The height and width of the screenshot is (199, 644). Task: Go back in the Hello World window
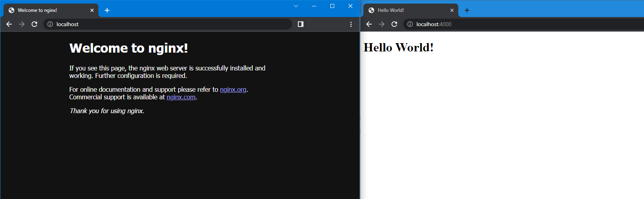coord(369,24)
